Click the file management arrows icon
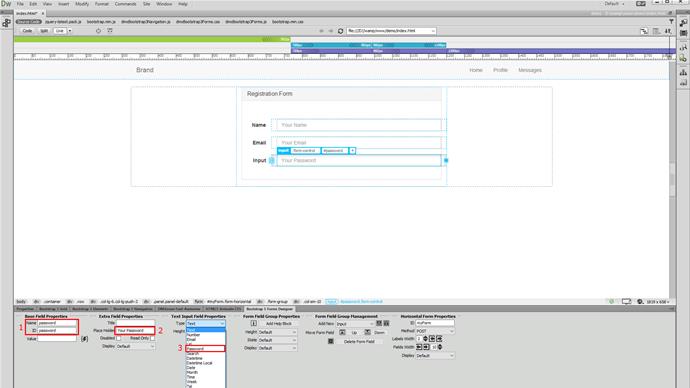Viewport: 690px width, 388px height. [668, 31]
